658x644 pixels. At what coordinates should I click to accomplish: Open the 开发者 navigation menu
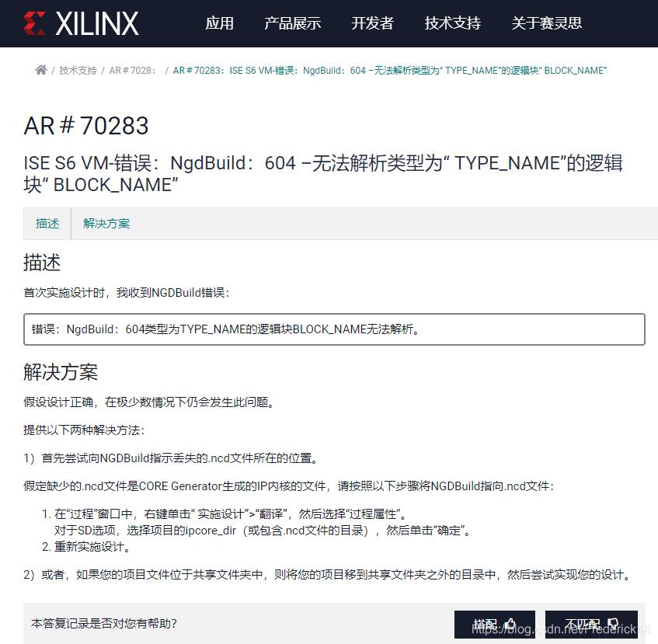[373, 23]
